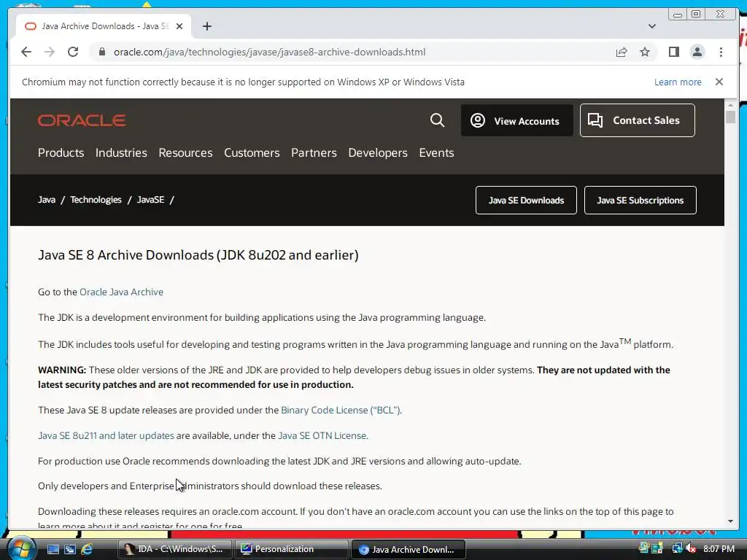Open the tab search dropdown arrow
Viewport: 747px width, 560px height.
pos(651,26)
